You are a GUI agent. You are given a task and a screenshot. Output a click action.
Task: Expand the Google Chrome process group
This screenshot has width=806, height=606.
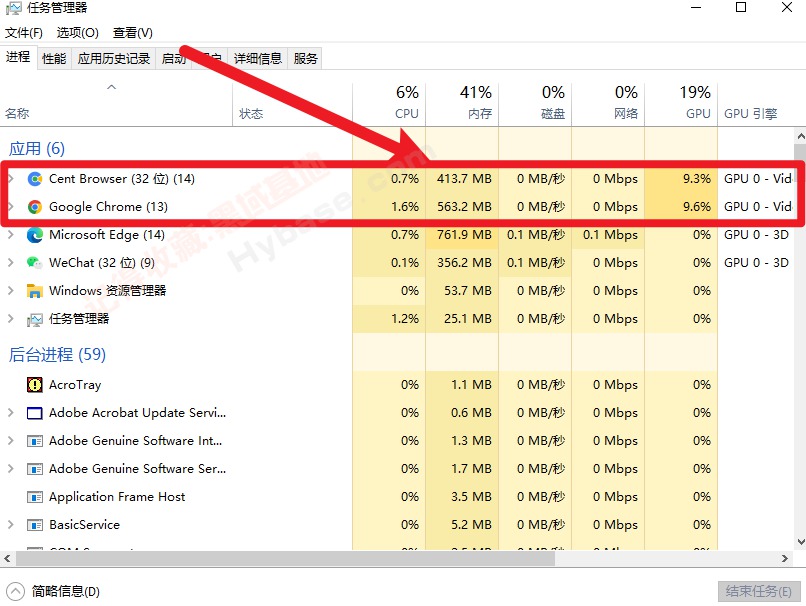point(11,207)
